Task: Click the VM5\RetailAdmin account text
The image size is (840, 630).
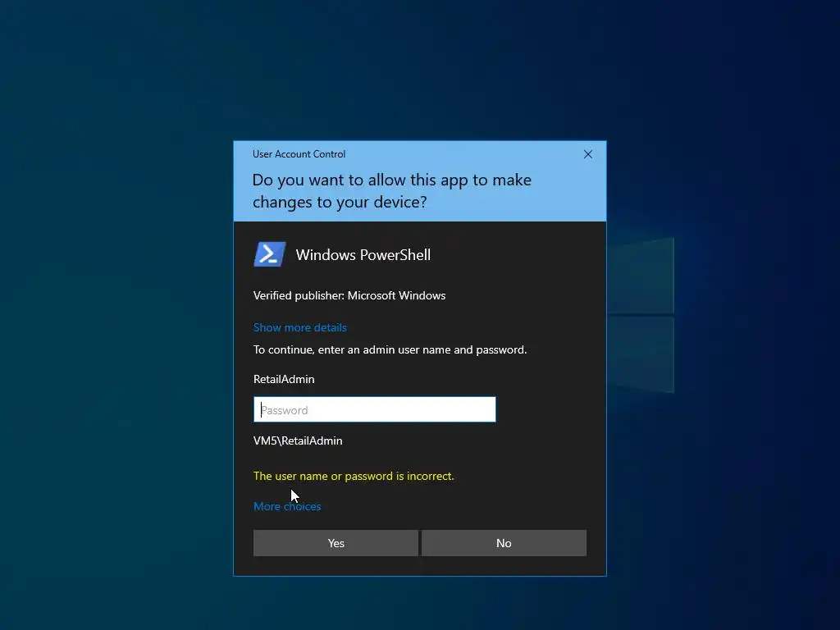Action: tap(298, 441)
